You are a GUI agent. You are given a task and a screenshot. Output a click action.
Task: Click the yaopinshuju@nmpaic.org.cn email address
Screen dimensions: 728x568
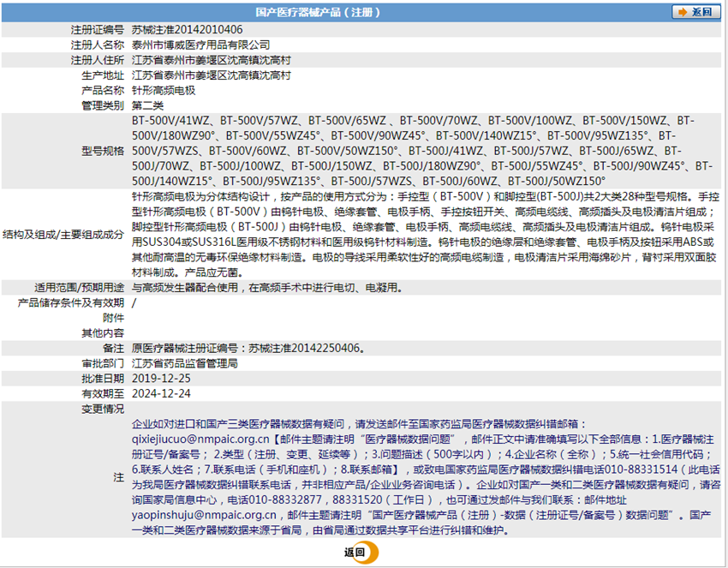pyautogui.click(x=204, y=515)
